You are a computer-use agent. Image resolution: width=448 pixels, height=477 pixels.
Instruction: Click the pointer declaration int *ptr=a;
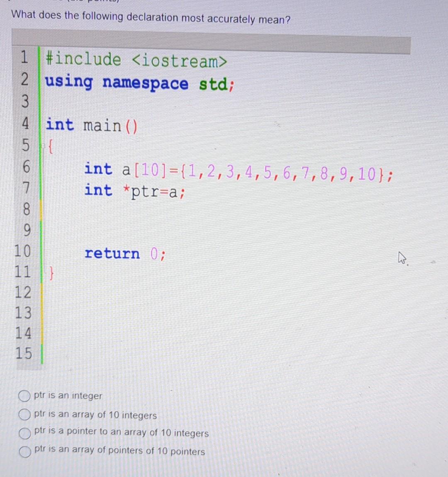[135, 191]
